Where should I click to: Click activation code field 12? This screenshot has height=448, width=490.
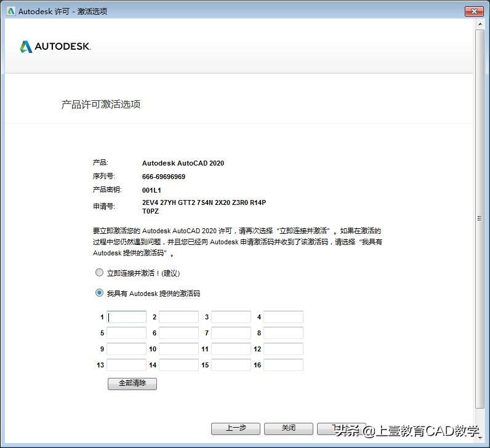[283, 349]
